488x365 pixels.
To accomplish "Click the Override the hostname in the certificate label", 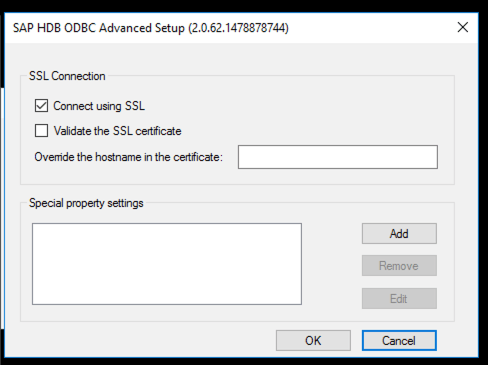I will pos(128,157).
